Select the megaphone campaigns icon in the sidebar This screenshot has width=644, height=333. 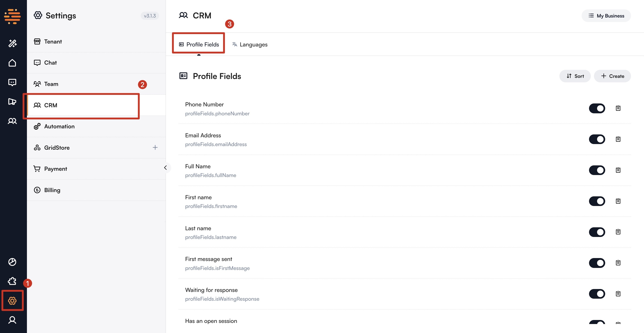(x=12, y=102)
